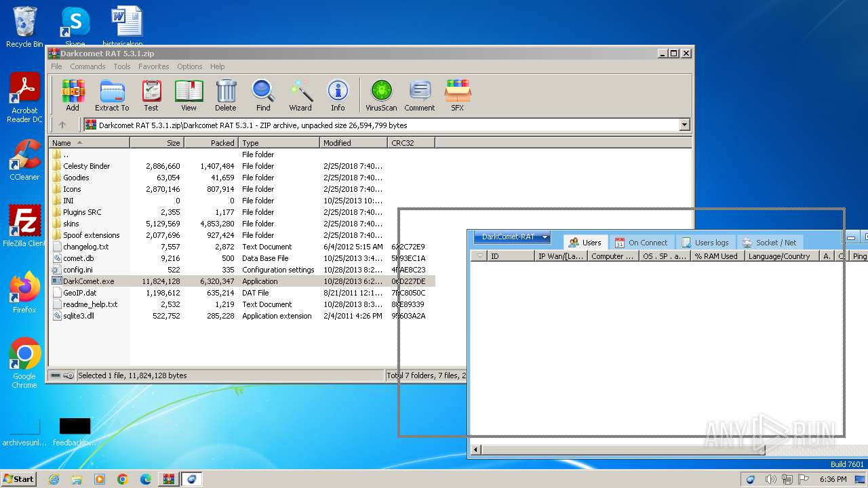Select the DarkComet.exe file
The width and height of the screenshot is (868, 488).
[x=88, y=281]
